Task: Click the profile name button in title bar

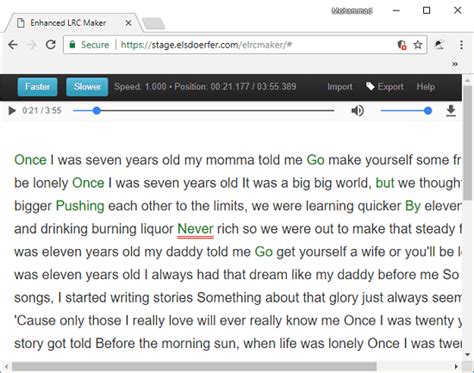Action: pos(352,11)
